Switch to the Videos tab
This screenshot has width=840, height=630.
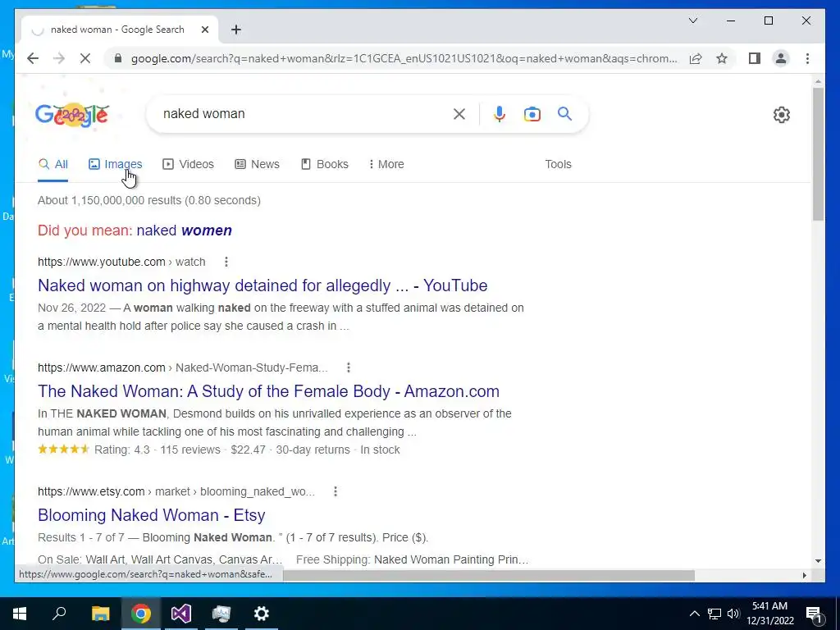click(x=188, y=164)
